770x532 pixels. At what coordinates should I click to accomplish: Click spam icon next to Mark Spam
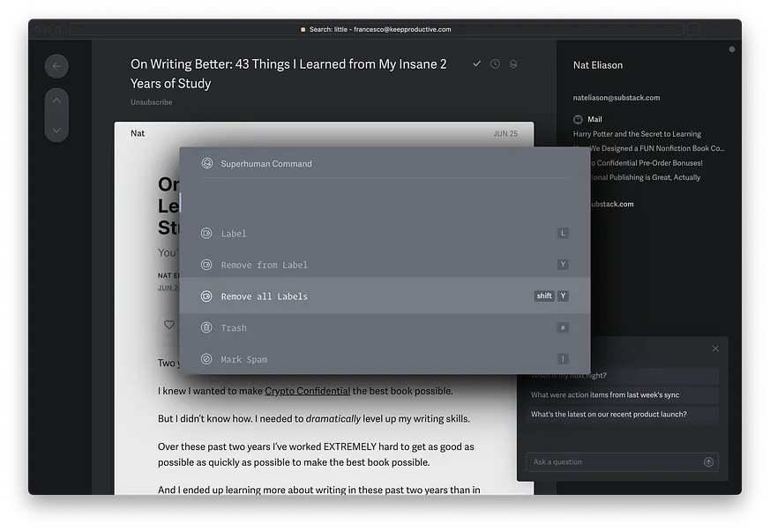206,359
